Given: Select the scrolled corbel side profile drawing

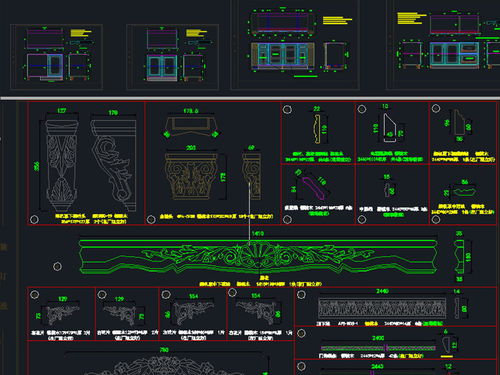Looking at the screenshot, I should point(114,166).
